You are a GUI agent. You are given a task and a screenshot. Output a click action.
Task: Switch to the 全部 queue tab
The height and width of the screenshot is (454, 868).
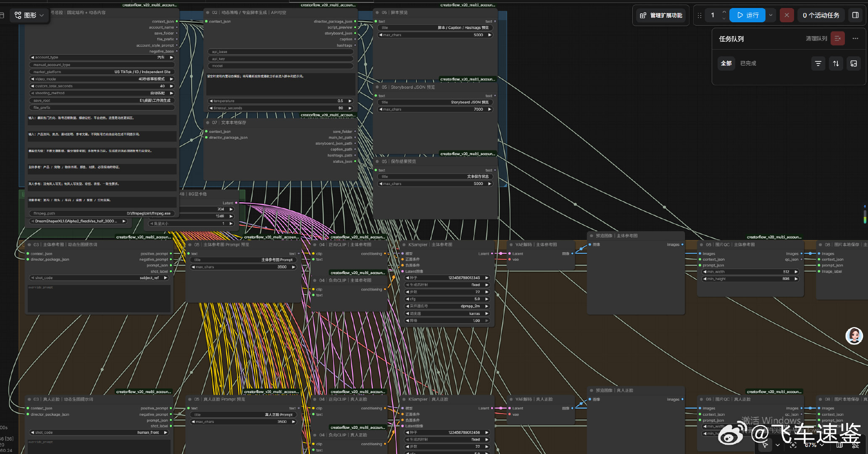click(x=726, y=63)
